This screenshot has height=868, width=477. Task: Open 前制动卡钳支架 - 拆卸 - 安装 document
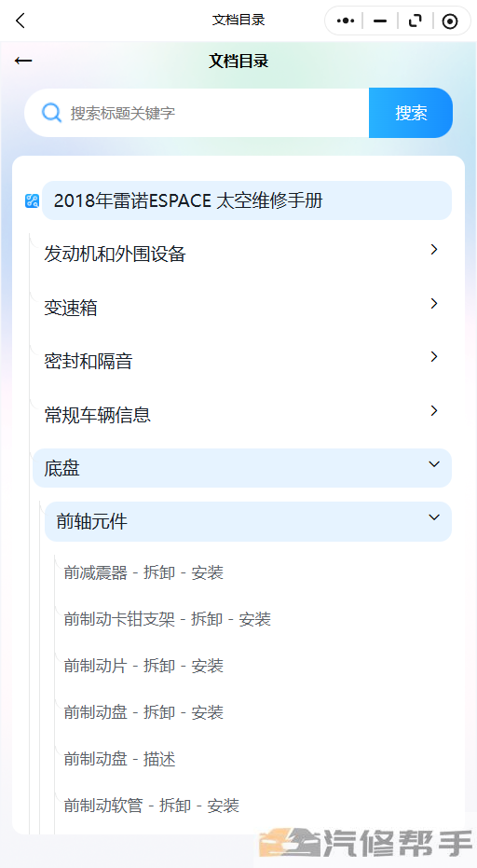click(167, 619)
